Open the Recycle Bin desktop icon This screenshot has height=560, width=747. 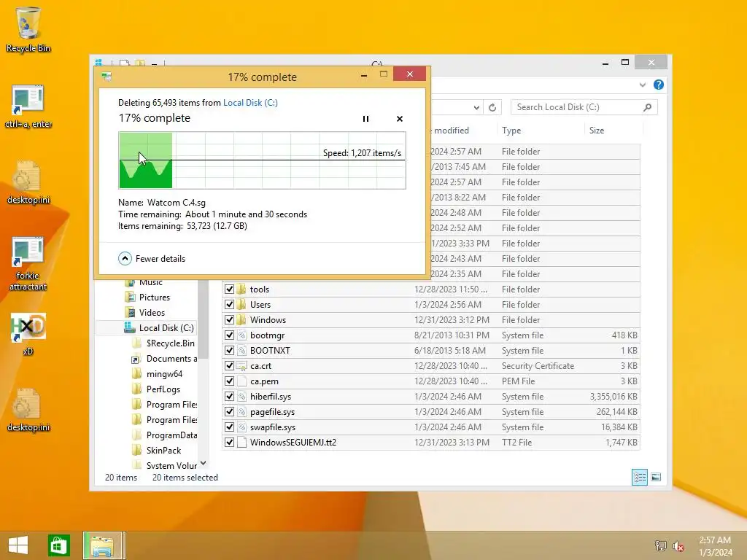(x=28, y=29)
